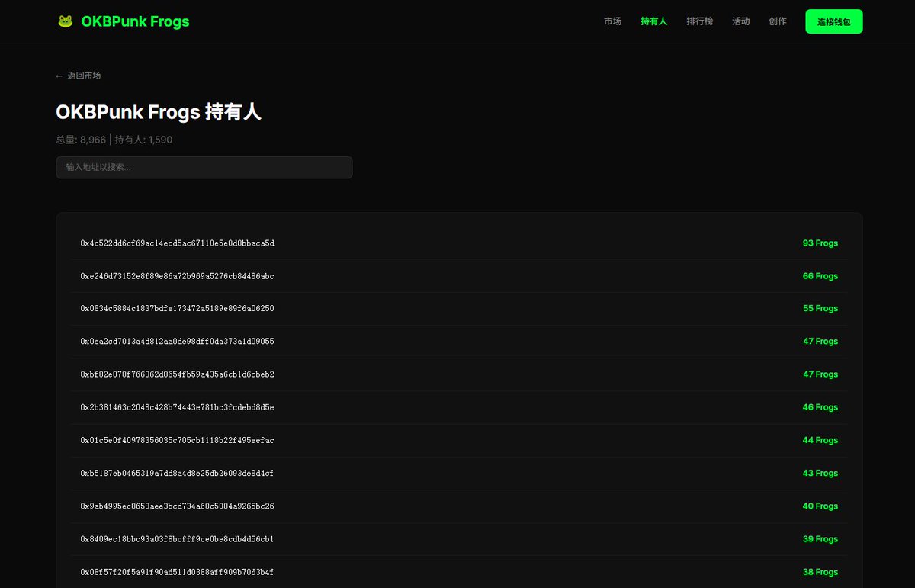Viewport: 915px width, 588px height.
Task: Select address 0xe246d73152e8f89e86a72b969a5276cb84486abc
Action: (177, 276)
